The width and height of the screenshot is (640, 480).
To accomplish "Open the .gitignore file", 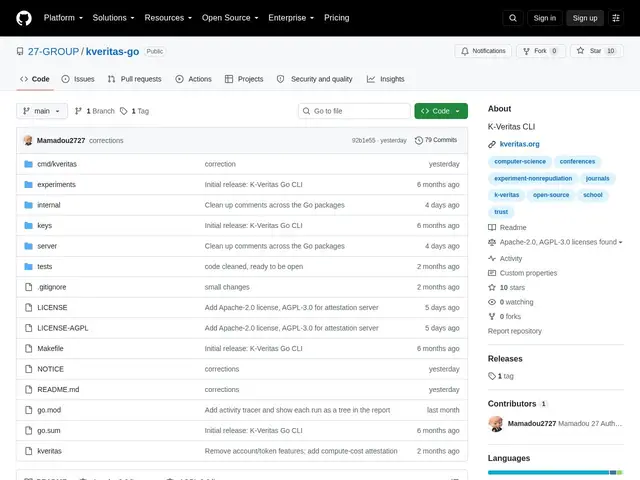I will pos(51,287).
